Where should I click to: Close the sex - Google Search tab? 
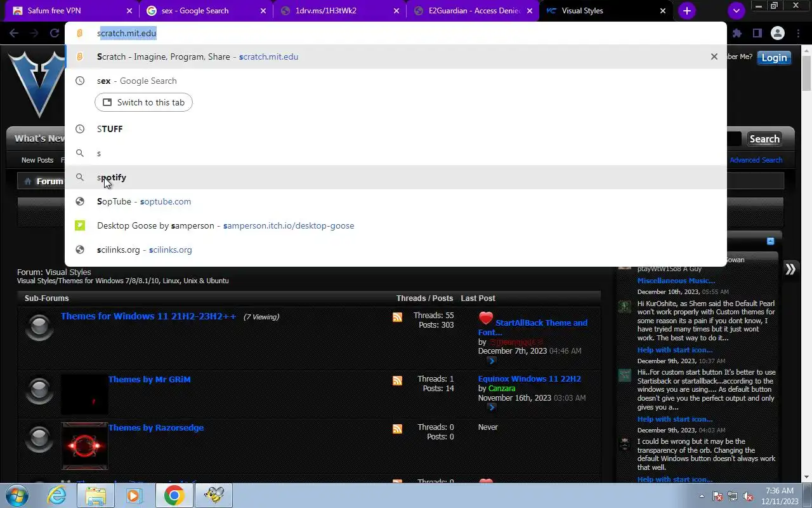263,11
